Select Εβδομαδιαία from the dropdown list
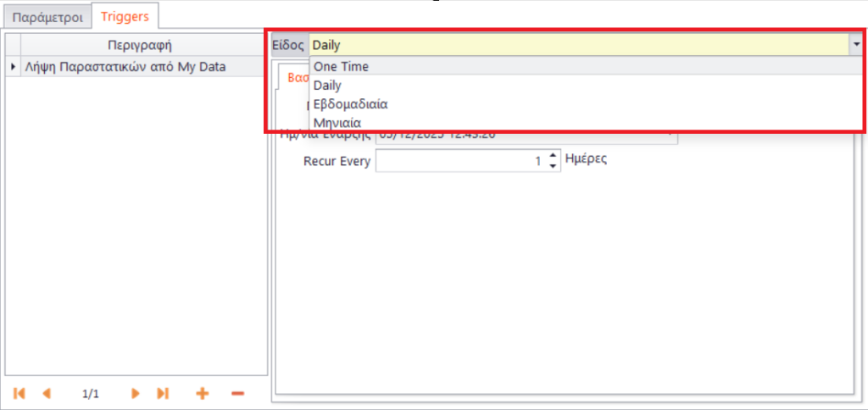Screen dimensions: 868x410 pos(351,104)
